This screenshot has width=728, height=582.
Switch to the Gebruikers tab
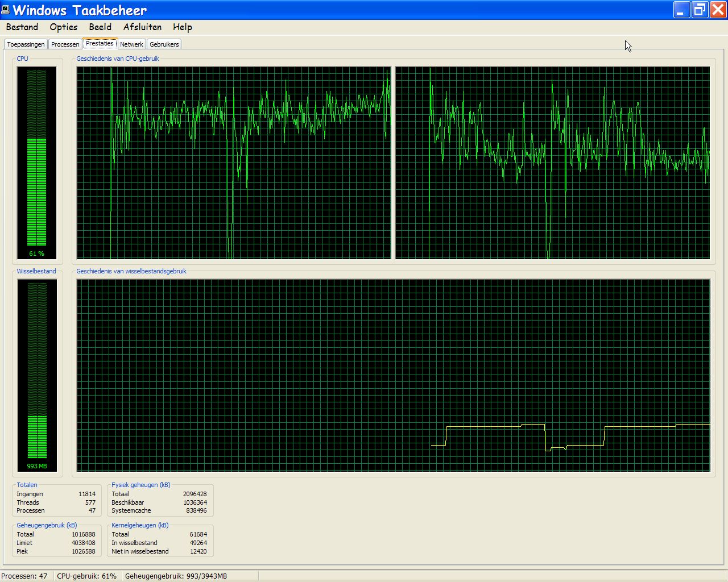pos(164,44)
